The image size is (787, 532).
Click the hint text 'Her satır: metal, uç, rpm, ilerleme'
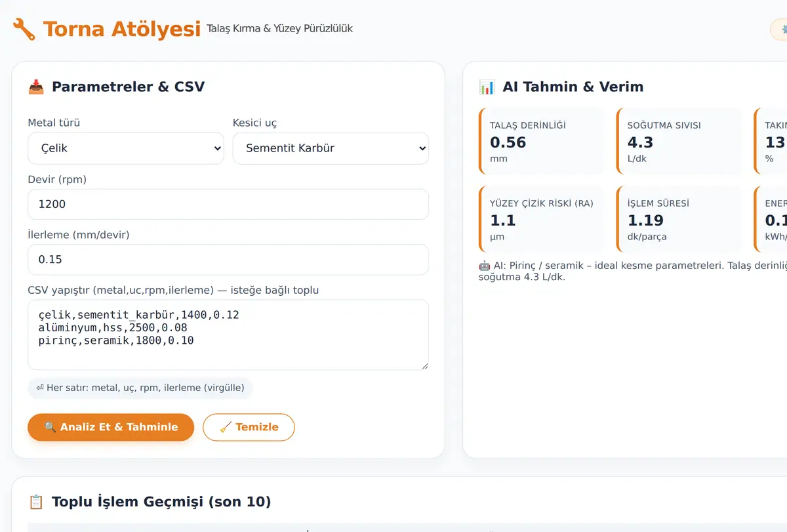tap(140, 388)
